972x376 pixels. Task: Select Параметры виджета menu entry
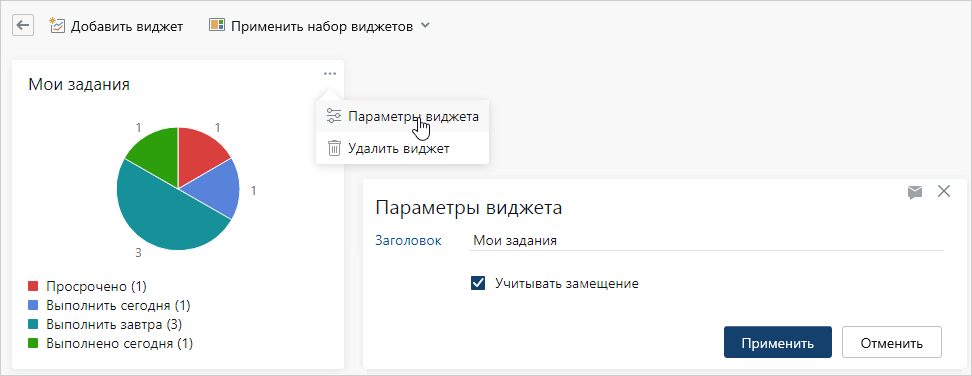coord(402,116)
